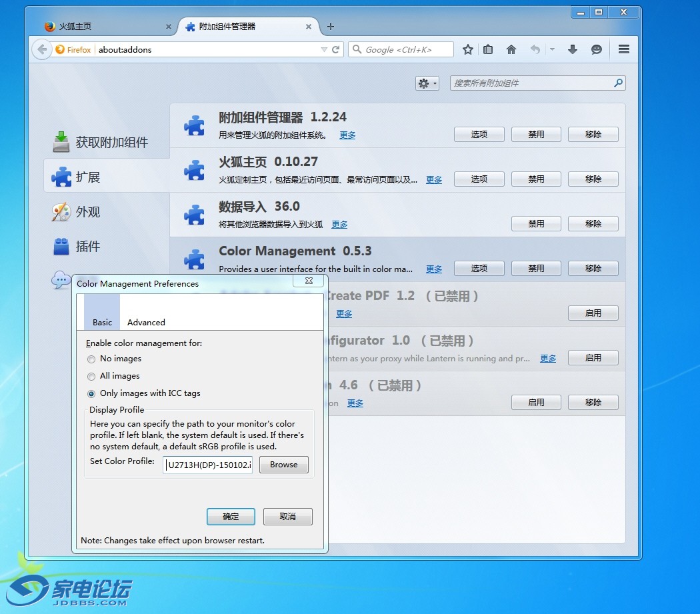Go to Firefox home page icon
Image resolution: width=700 pixels, height=614 pixels.
[x=511, y=49]
